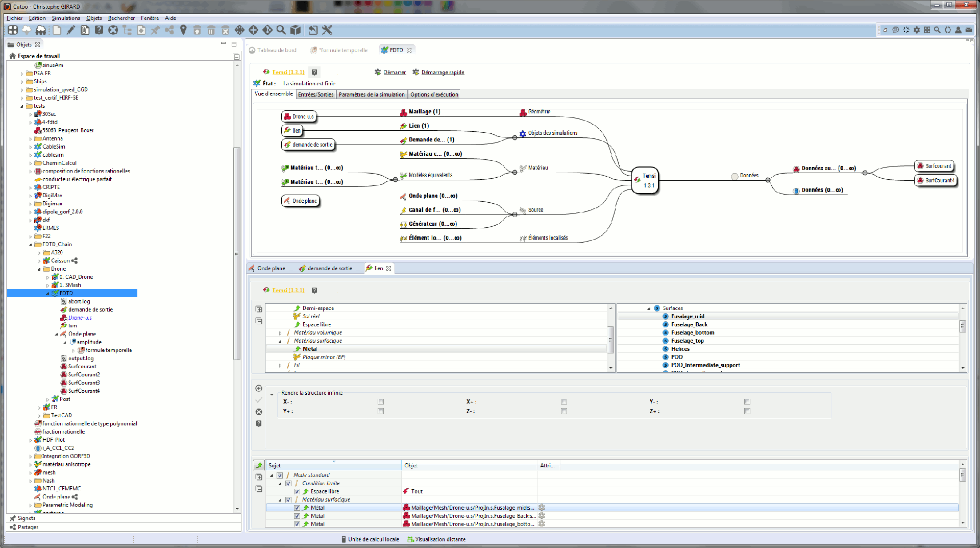Viewport: 980px width, 548px height.
Task: Click the gear settings icon in right toolbar
Action: click(x=917, y=30)
